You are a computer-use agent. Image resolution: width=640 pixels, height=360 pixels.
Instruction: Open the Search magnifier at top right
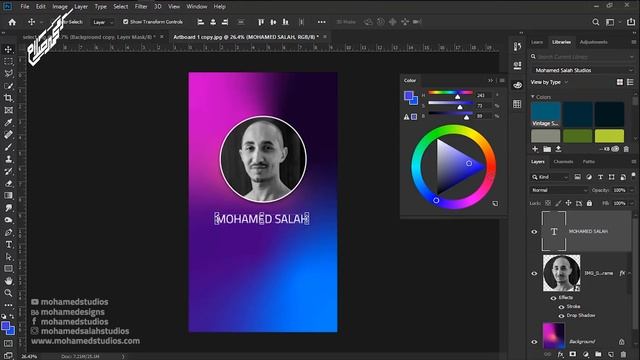pyautogui.click(x=596, y=22)
